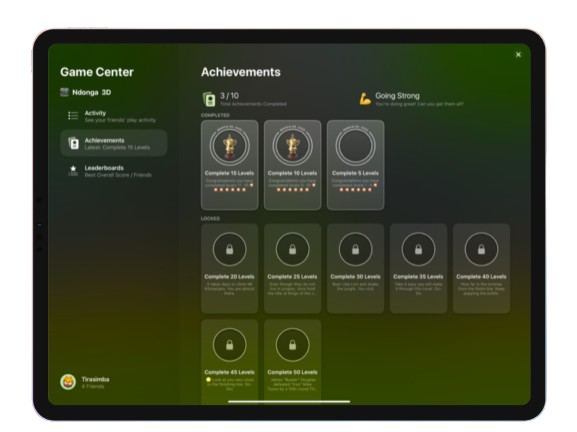Click the Going Strong flexed arm icon
This screenshot has height=432, width=577.
point(365,99)
